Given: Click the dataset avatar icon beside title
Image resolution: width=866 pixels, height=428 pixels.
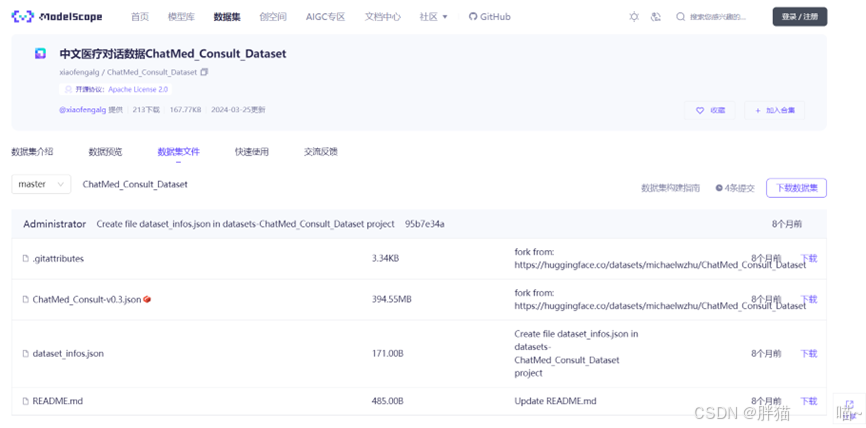Looking at the screenshot, I should 40,54.
